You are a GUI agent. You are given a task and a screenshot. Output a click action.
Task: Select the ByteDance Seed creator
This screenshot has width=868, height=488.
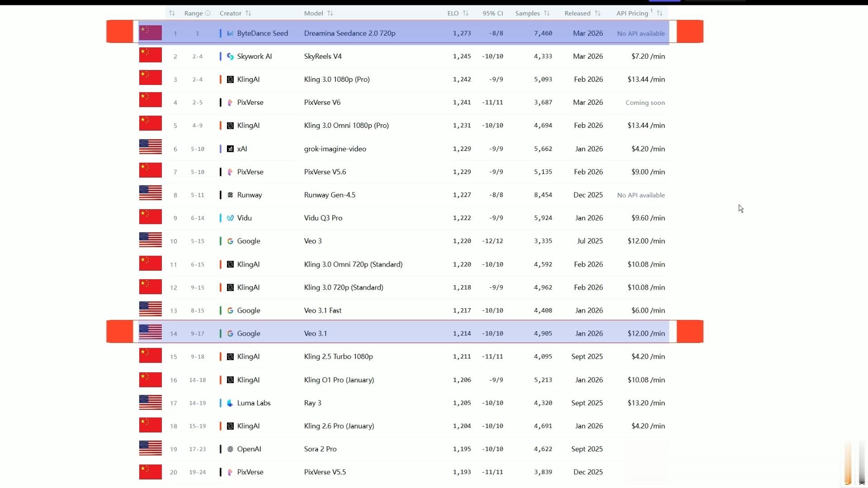point(262,33)
